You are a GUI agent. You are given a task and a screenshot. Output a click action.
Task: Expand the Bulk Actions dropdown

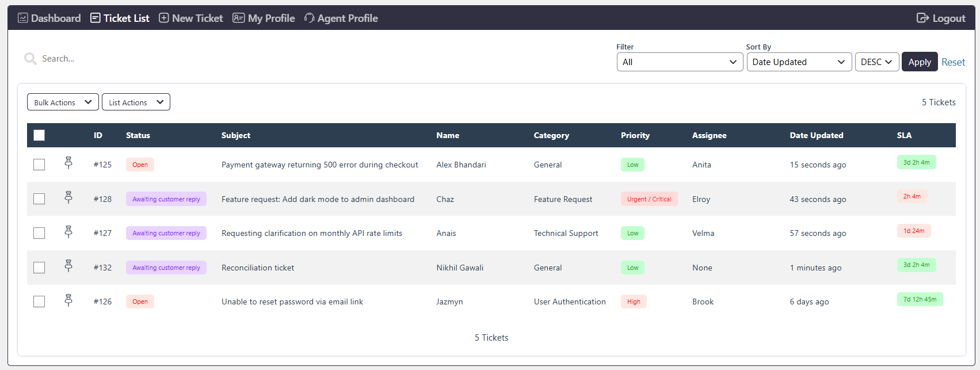coord(63,102)
